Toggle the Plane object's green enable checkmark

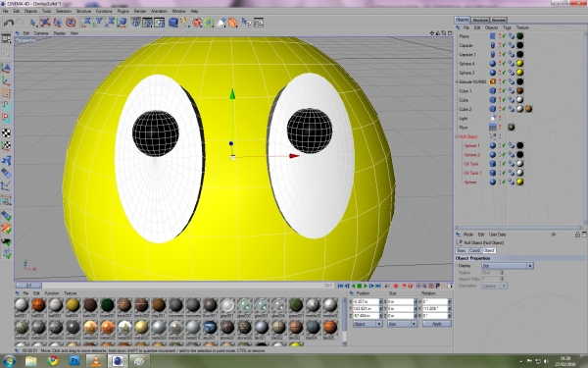tap(504, 36)
